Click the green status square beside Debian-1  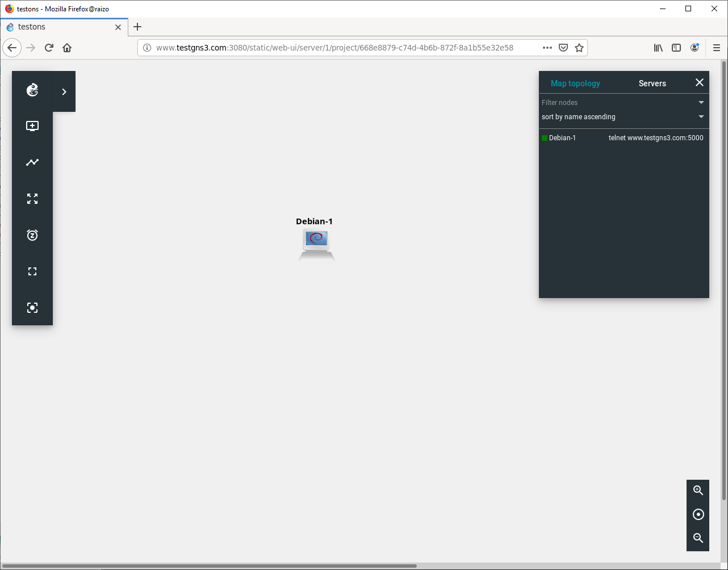(544, 137)
